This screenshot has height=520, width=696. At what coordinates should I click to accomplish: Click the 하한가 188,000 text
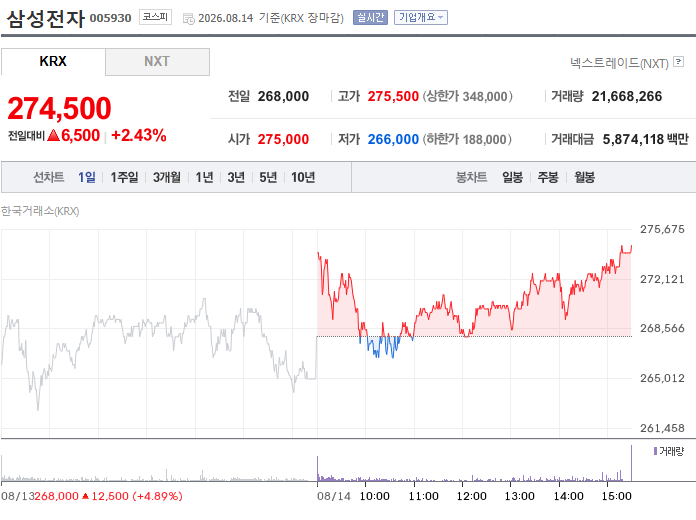point(467,139)
